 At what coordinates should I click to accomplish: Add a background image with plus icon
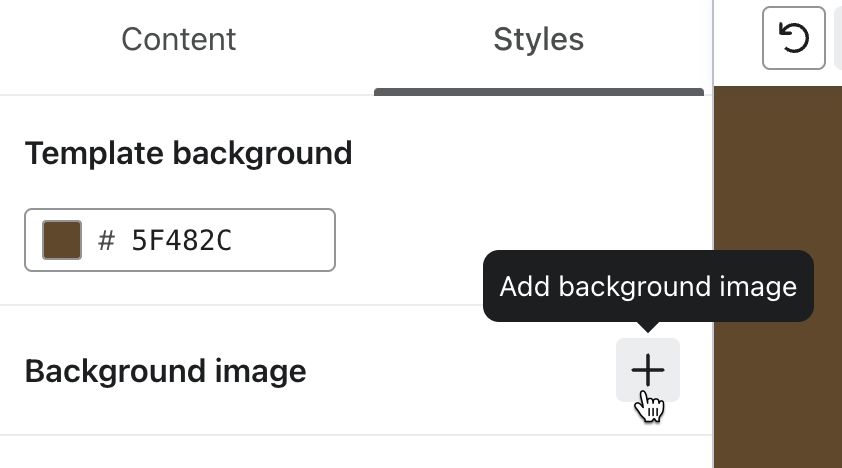647,371
